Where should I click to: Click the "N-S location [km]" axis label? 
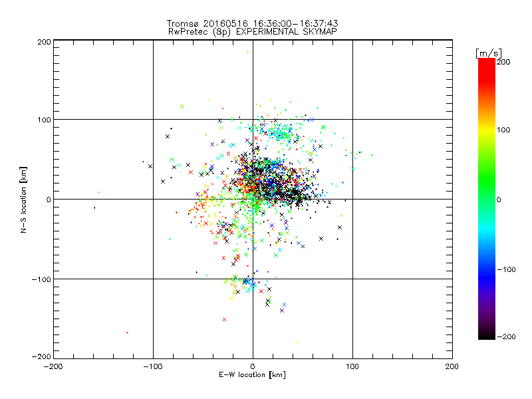point(23,199)
